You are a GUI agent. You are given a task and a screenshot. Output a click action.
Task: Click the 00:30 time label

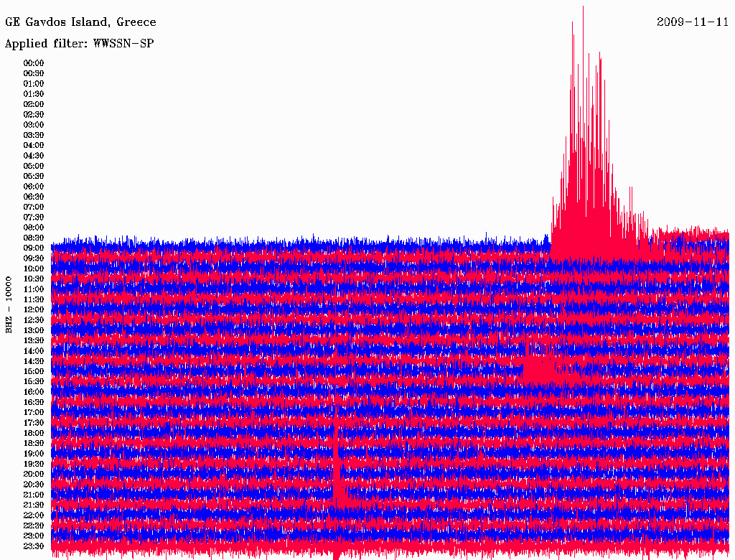point(34,74)
